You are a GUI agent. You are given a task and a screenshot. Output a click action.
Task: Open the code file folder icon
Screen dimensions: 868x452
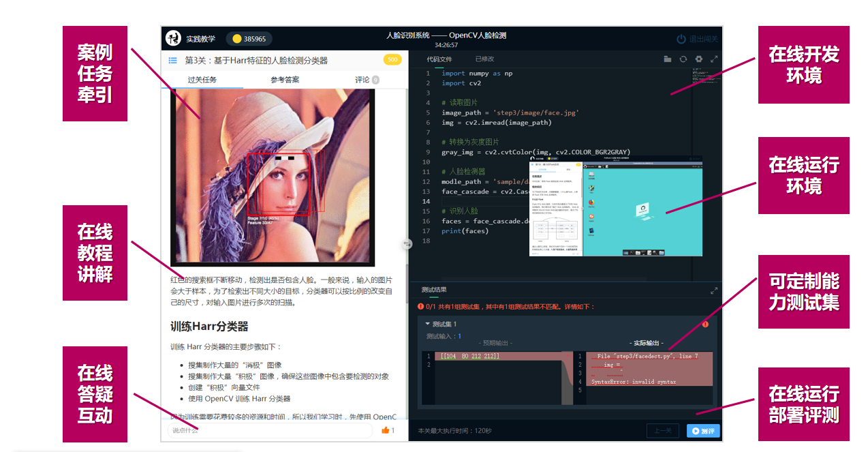click(668, 59)
